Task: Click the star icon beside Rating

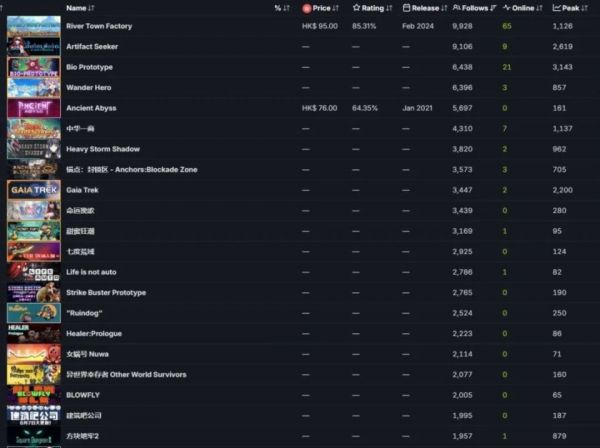Action: (x=356, y=8)
